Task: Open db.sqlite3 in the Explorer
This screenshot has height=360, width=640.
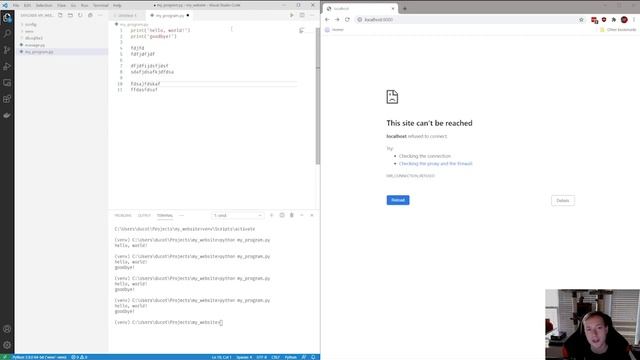Action: pos(34,38)
